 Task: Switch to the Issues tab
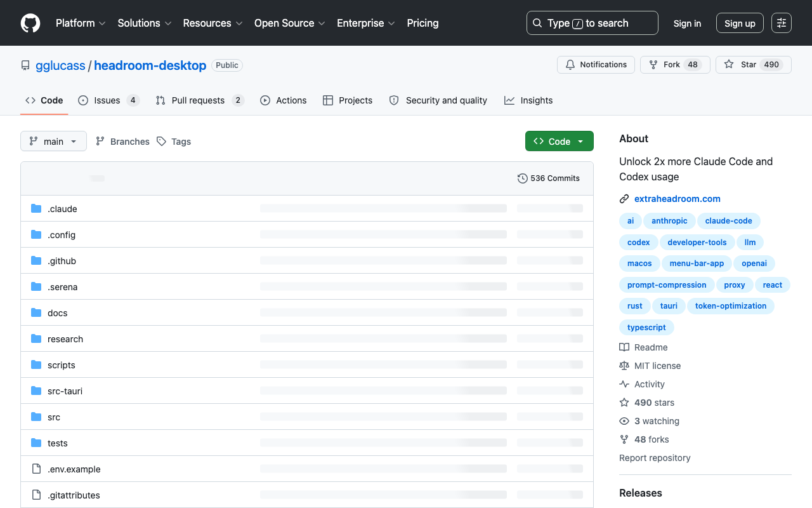point(108,100)
